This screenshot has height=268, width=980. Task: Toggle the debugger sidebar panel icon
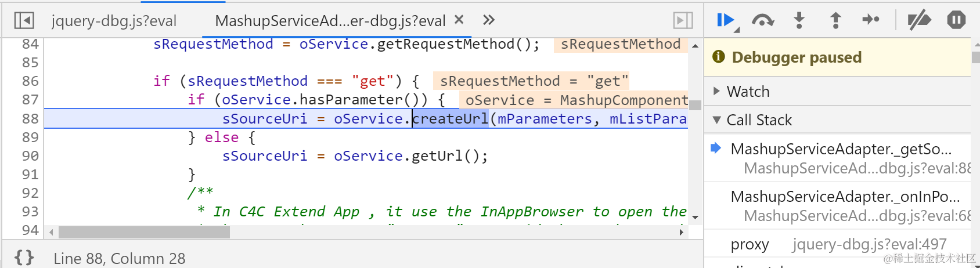683,21
